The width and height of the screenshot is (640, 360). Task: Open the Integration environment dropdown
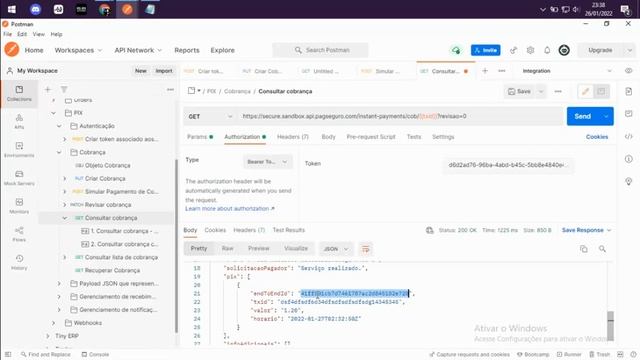pos(567,71)
